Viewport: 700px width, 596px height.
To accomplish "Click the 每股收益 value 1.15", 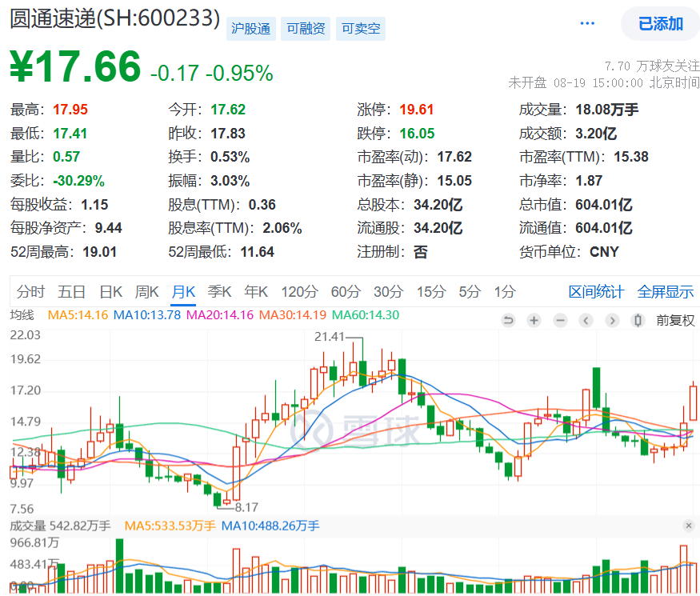I will [x=94, y=205].
